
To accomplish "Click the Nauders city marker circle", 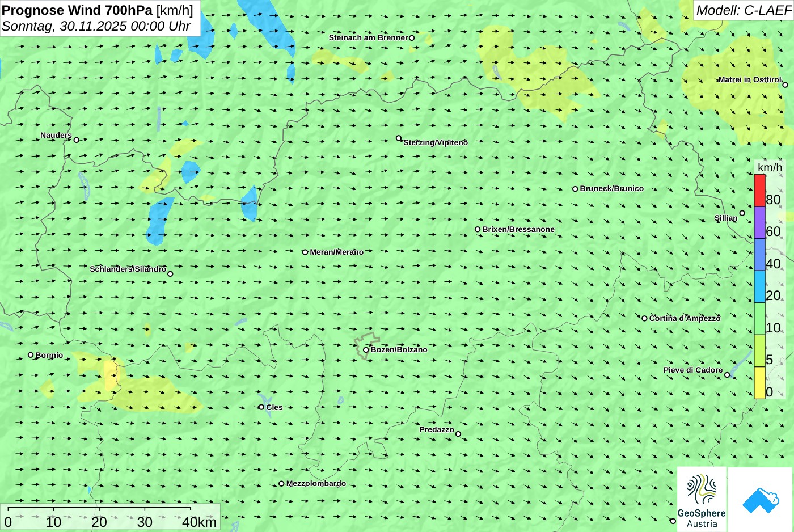I will [x=77, y=140].
